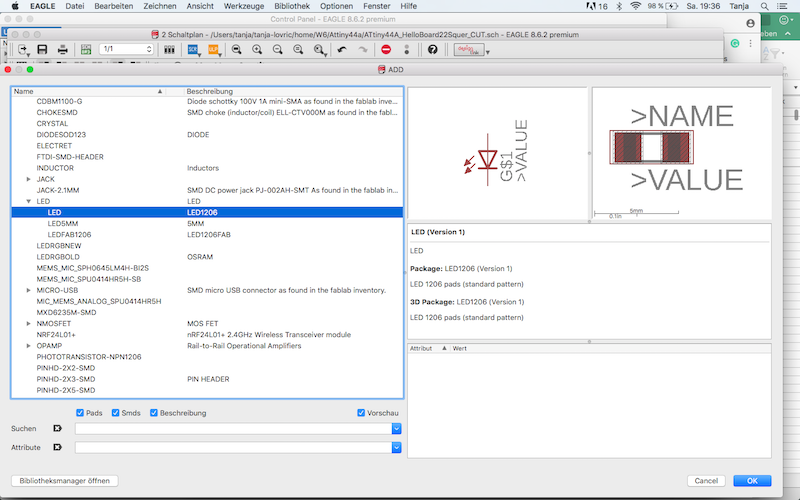This screenshot has height=500, width=800.
Task: Expand the JACK tree node
Action: pos(29,179)
